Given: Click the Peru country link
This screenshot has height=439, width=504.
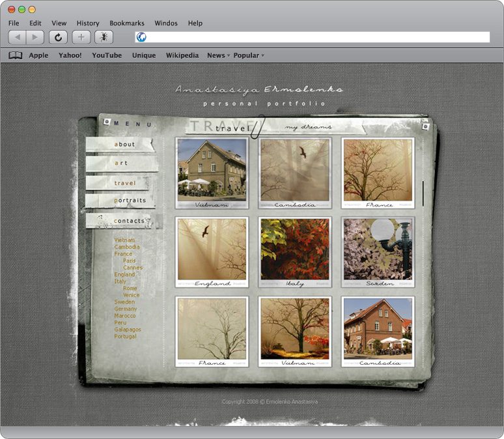Looking at the screenshot, I should tap(120, 322).
